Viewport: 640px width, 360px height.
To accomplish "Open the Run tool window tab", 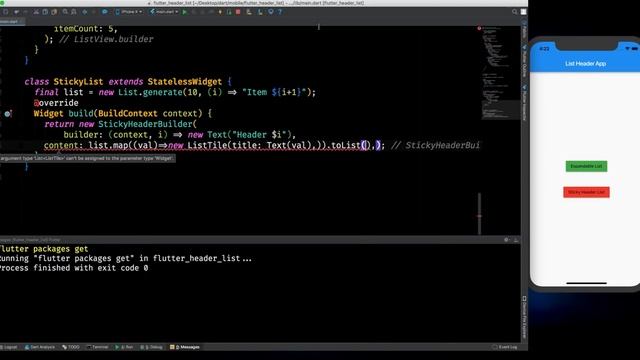I will (x=124, y=347).
